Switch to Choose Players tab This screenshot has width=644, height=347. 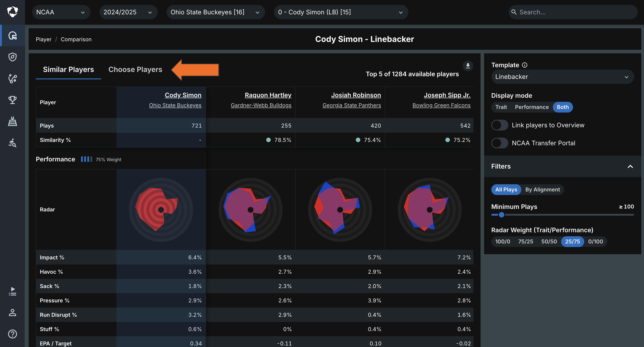click(x=135, y=69)
